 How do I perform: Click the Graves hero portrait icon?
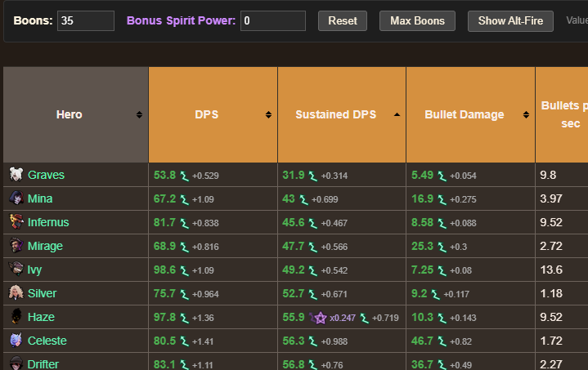(x=16, y=175)
